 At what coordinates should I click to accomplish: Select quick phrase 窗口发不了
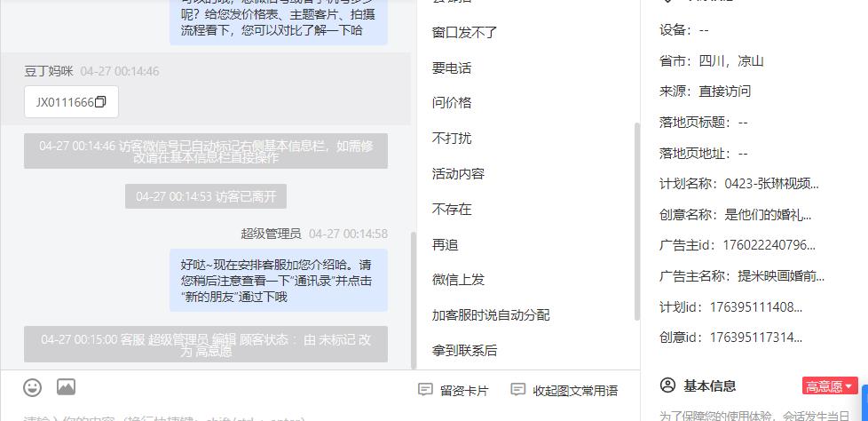464,33
